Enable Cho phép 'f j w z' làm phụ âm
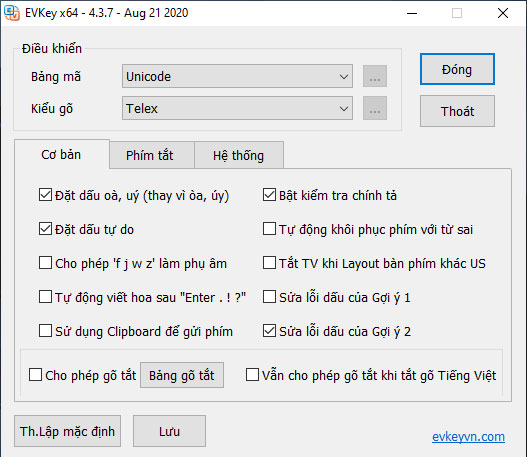The width and height of the screenshot is (527, 457). point(45,263)
